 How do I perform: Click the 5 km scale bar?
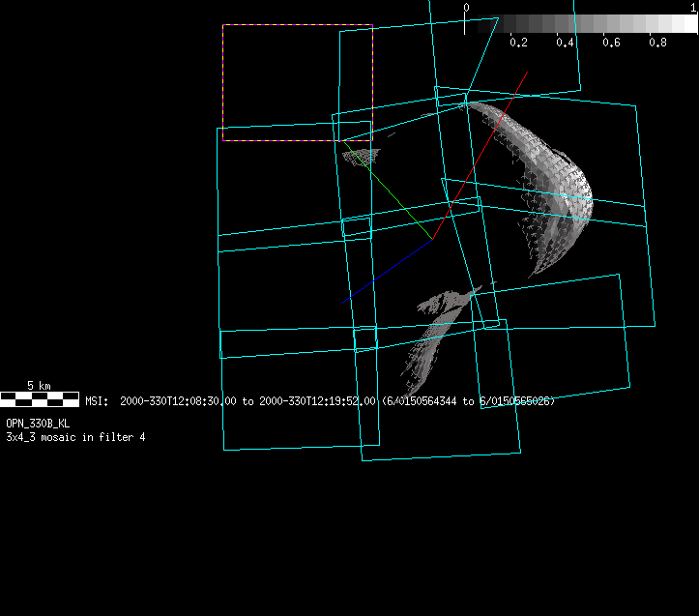tap(40, 397)
